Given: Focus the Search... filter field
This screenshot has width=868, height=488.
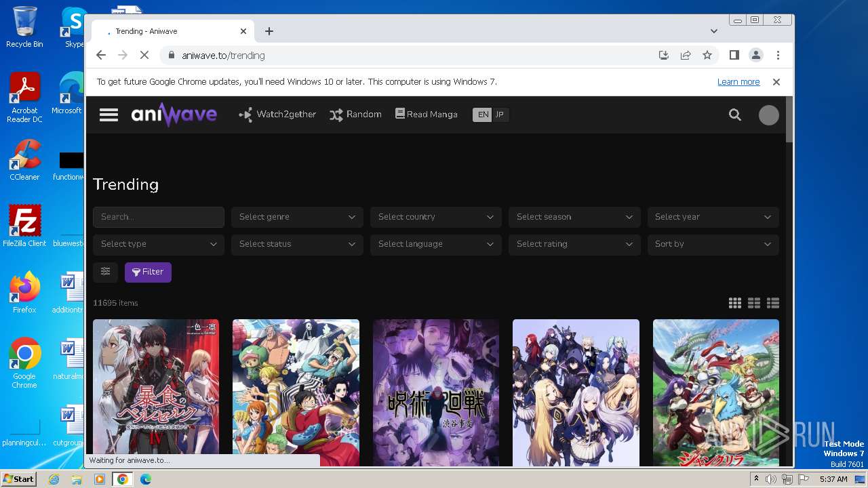Looking at the screenshot, I should [x=159, y=217].
